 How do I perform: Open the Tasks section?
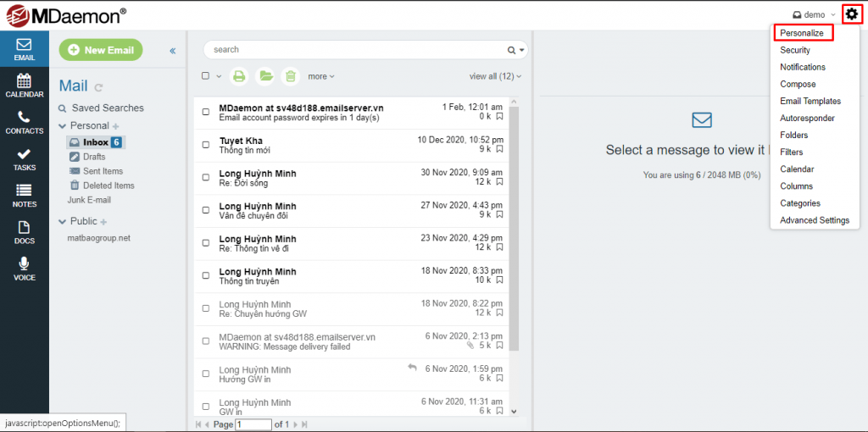(24, 159)
